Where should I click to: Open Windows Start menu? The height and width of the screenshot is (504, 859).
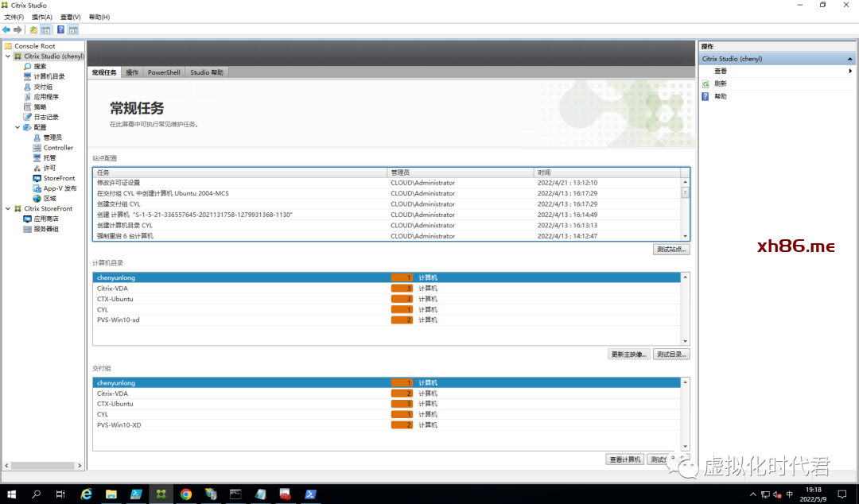click(11, 494)
